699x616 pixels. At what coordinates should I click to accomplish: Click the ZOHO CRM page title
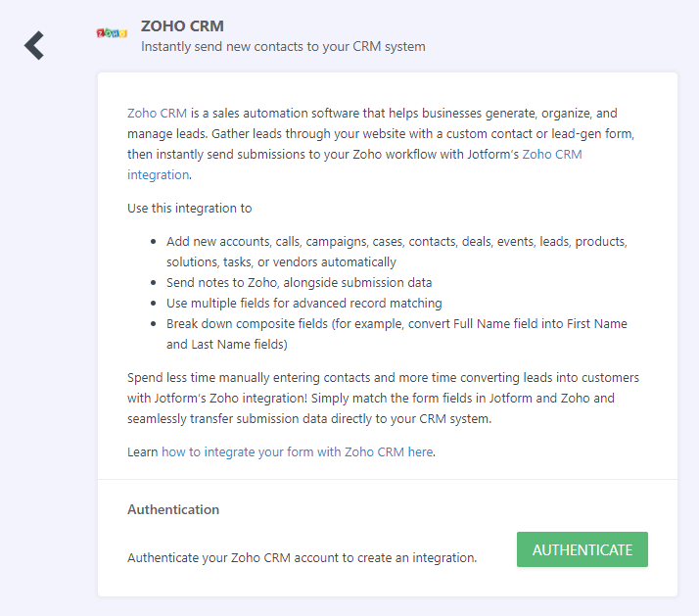coord(182,25)
